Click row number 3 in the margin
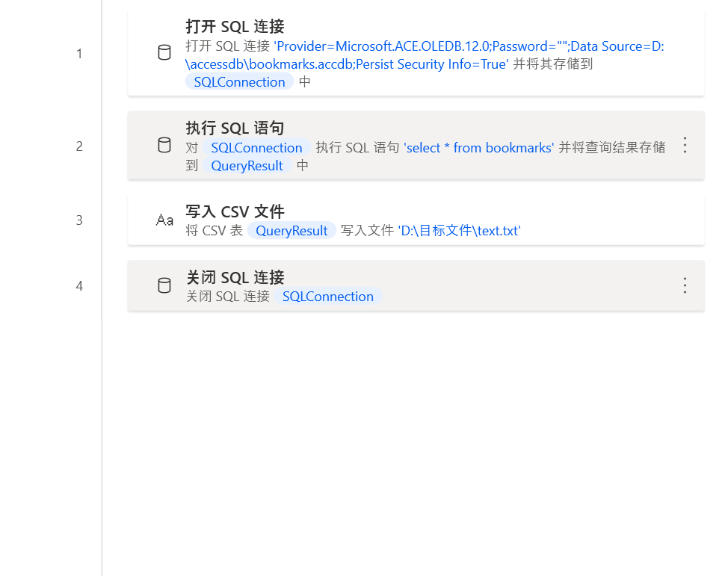The width and height of the screenshot is (728, 576). (79, 220)
